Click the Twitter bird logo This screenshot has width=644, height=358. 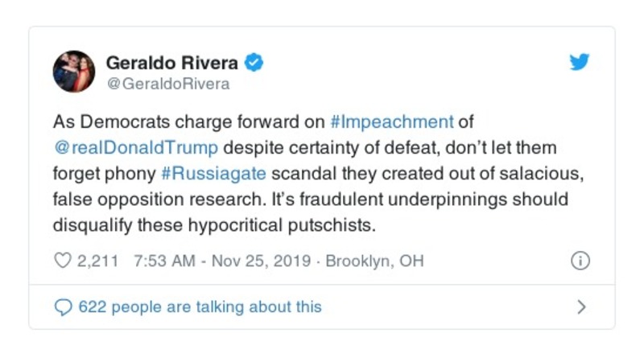580,62
